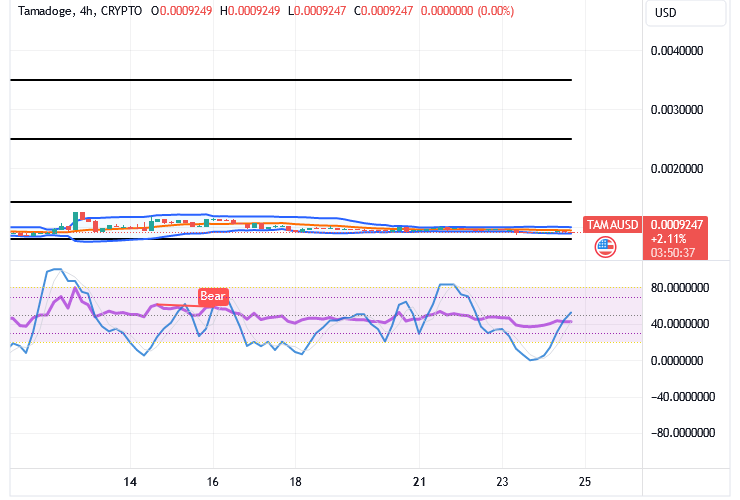This screenshot has width=740, height=500.
Task: Click the high value H0.0009249
Action: 250,11
